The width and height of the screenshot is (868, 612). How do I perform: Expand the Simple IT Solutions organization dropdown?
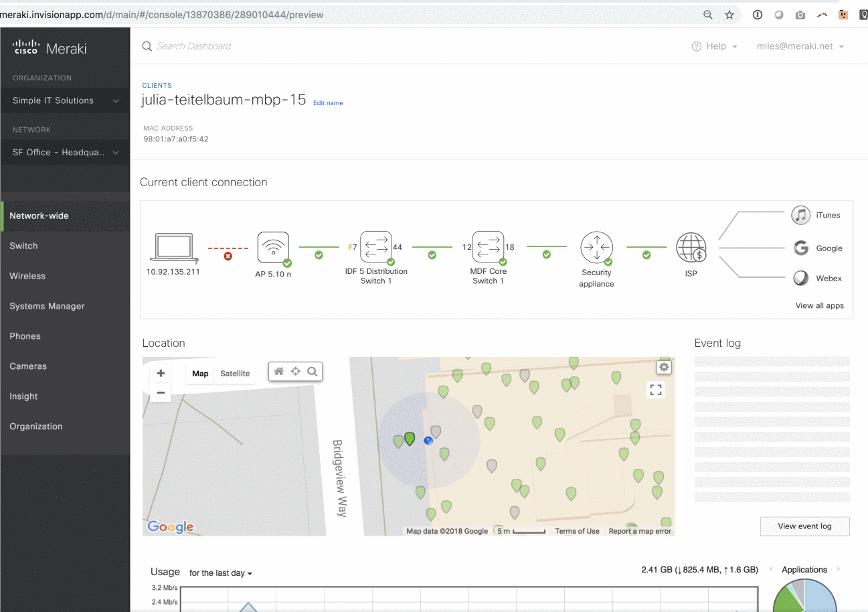click(65, 100)
